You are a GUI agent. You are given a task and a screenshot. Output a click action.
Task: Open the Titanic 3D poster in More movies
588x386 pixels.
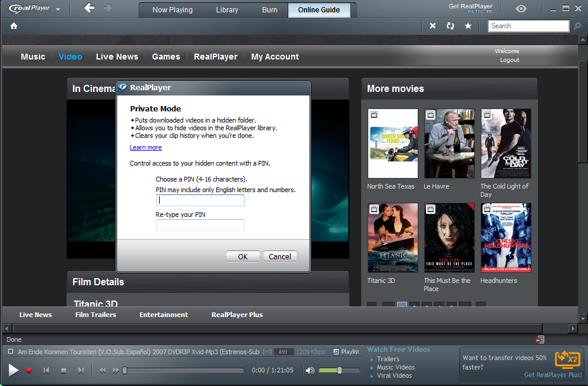(393, 238)
